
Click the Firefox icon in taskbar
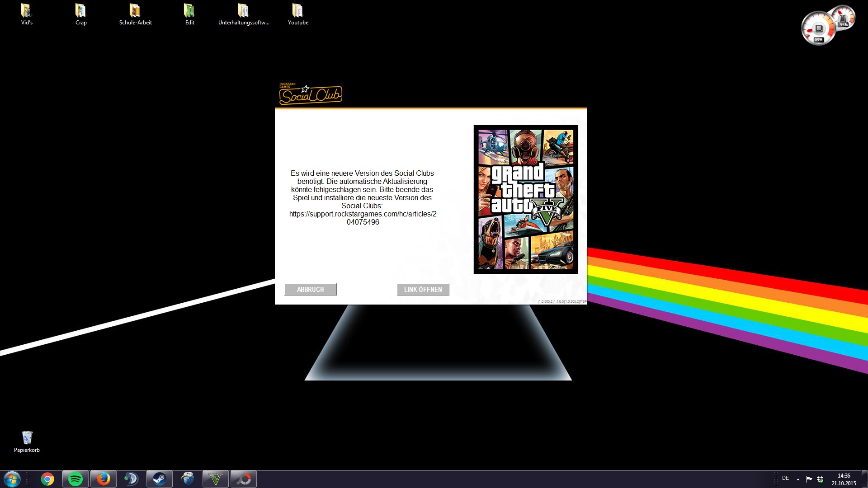point(103,479)
